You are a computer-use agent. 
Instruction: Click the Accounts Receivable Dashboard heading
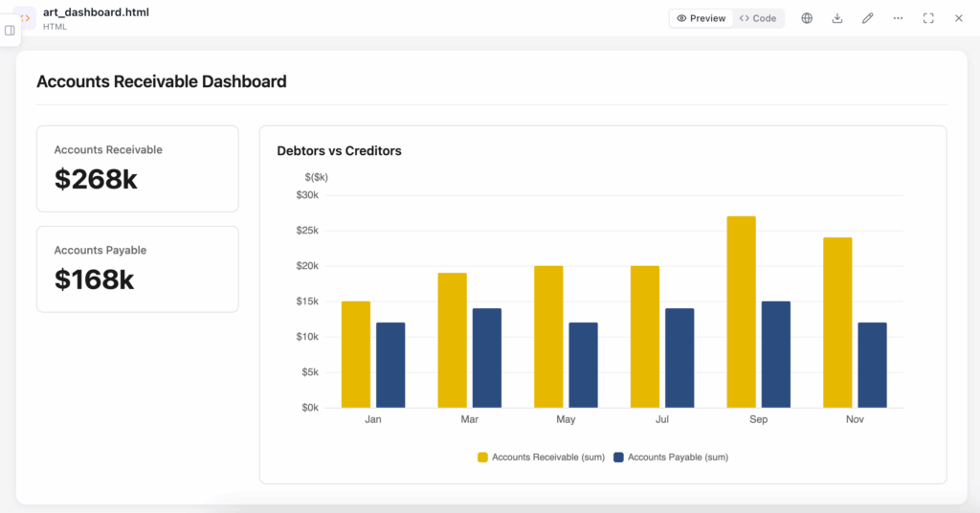[x=161, y=82]
